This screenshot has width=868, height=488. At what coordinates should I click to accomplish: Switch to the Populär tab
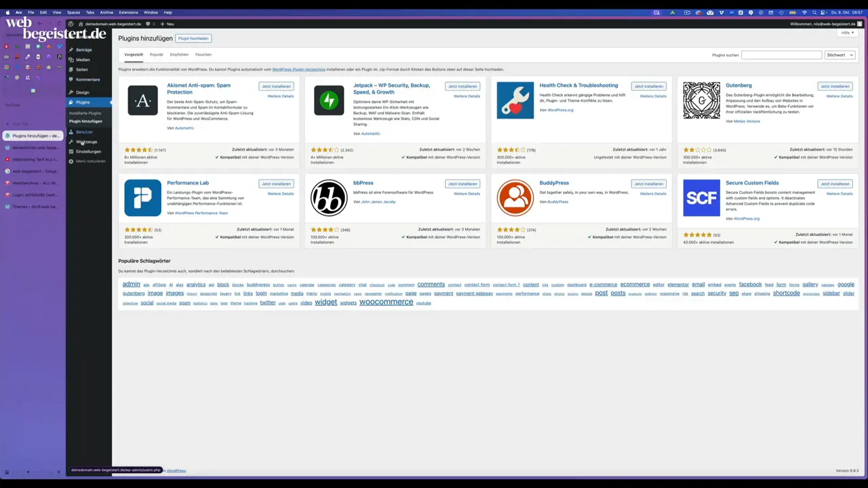(157, 55)
